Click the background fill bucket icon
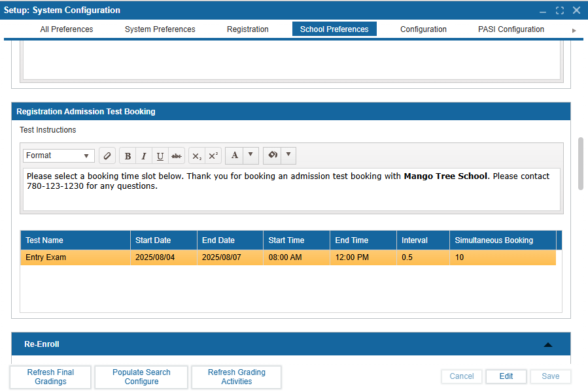The width and height of the screenshot is (588, 392). [273, 155]
